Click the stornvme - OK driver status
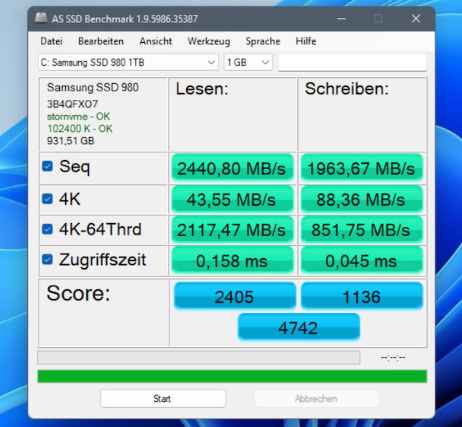This screenshot has width=462, height=427. [x=78, y=116]
